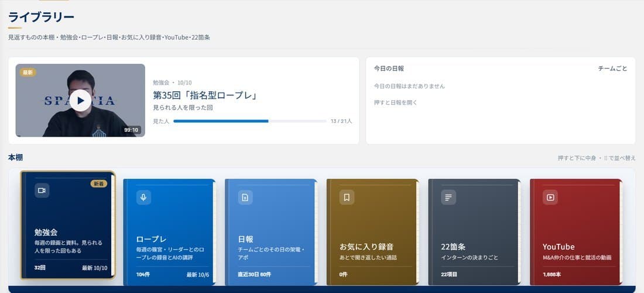This screenshot has width=644, height=293.
Task: Click 直近30日 60件 on 日報 book
Action: tap(254, 274)
